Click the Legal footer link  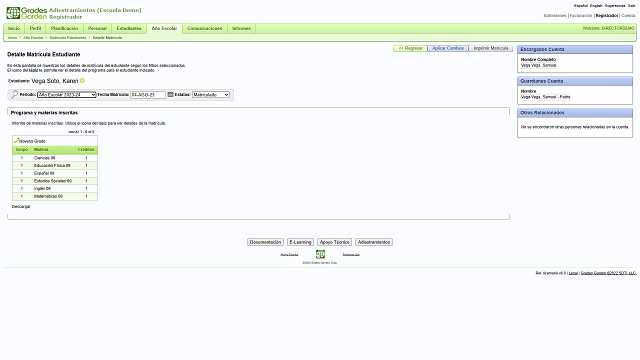(x=573, y=273)
